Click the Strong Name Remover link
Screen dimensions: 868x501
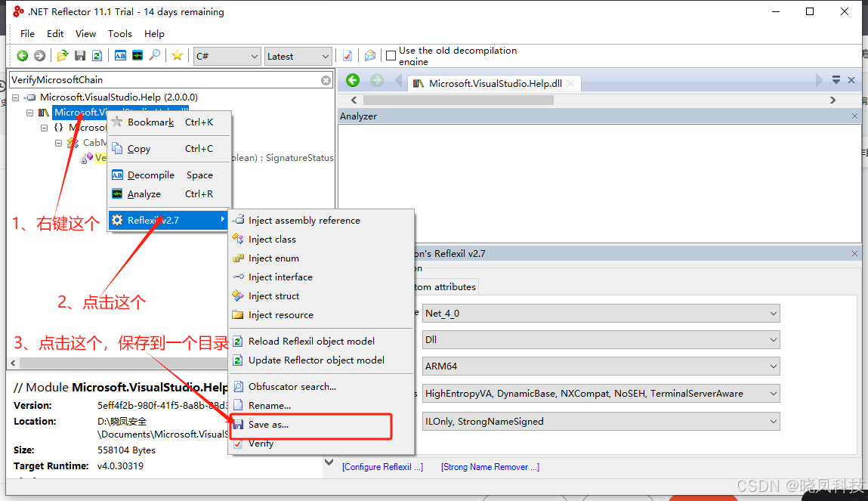pyautogui.click(x=490, y=467)
